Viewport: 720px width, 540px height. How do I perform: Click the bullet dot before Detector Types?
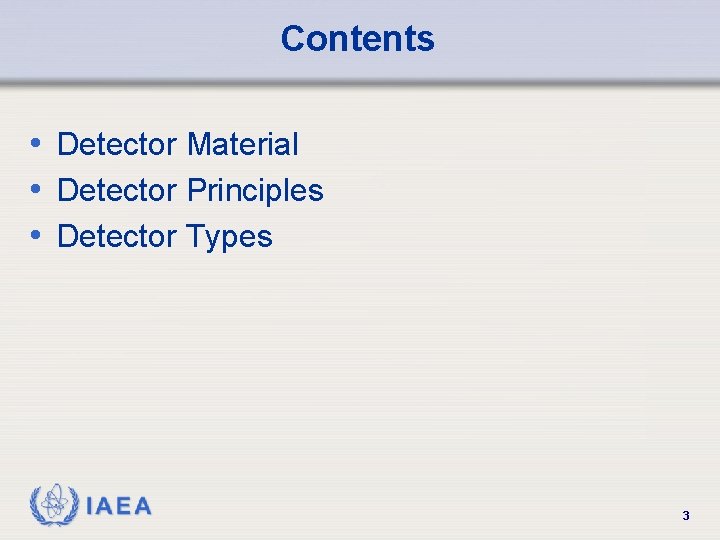(35, 235)
